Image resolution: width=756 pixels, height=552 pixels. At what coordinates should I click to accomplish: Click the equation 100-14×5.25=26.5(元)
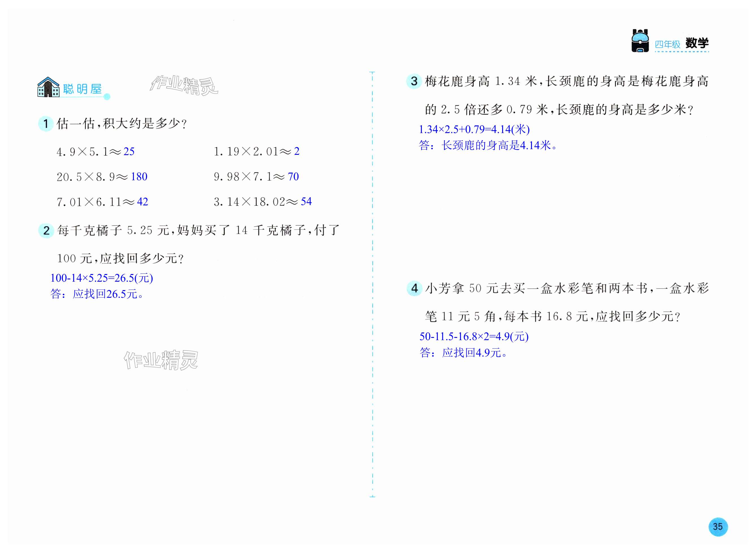coord(102,278)
